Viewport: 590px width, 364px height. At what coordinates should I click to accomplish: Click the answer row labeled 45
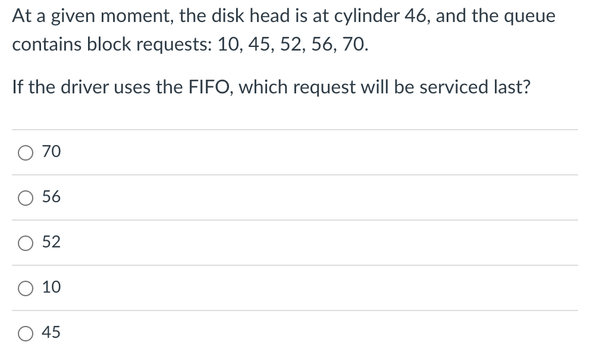pyautogui.click(x=238, y=333)
